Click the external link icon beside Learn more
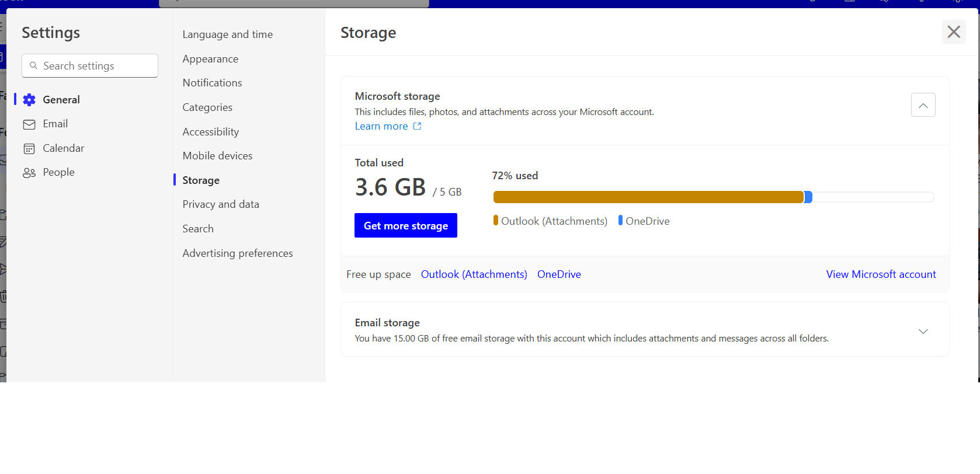The width and height of the screenshot is (980, 474). [x=417, y=126]
